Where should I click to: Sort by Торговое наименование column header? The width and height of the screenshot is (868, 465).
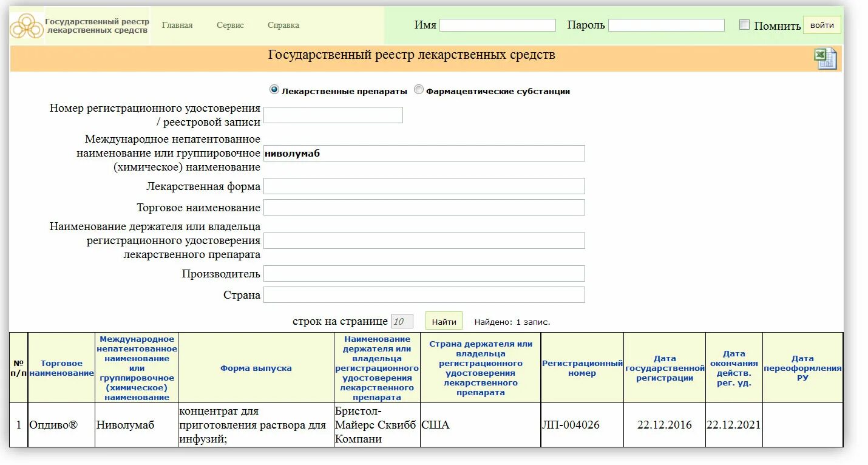tap(61, 368)
